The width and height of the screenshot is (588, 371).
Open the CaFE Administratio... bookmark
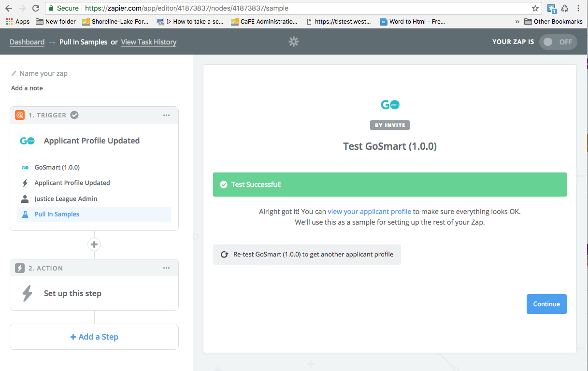click(264, 21)
